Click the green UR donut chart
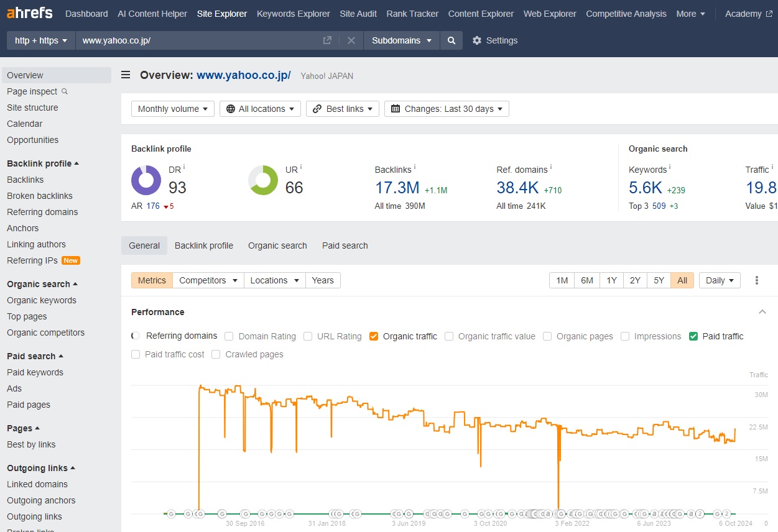Viewport: 778px width, 532px height. pos(263,180)
